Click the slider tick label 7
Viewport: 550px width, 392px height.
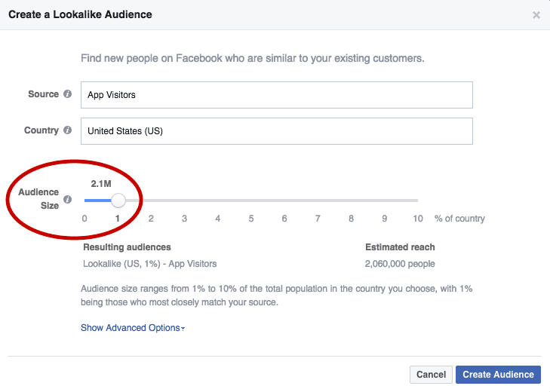(318, 219)
